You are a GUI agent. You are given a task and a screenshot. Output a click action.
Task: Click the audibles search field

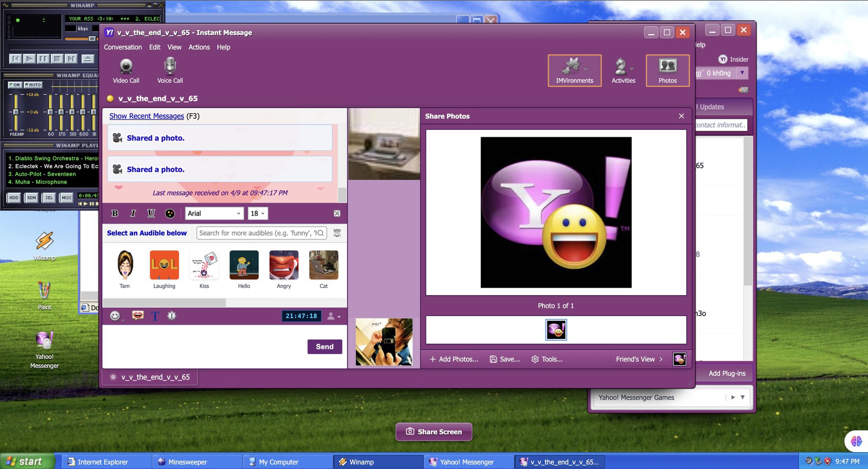(x=260, y=233)
